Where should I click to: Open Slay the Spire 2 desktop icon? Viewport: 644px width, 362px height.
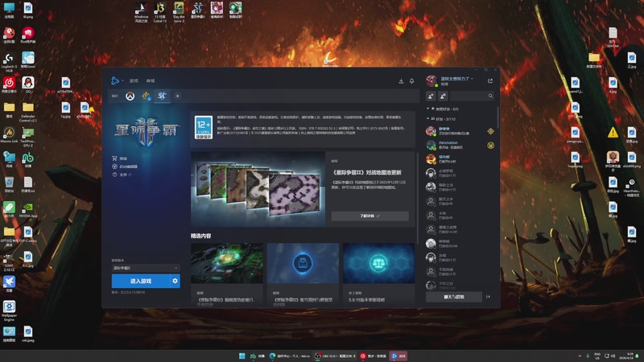click(179, 12)
